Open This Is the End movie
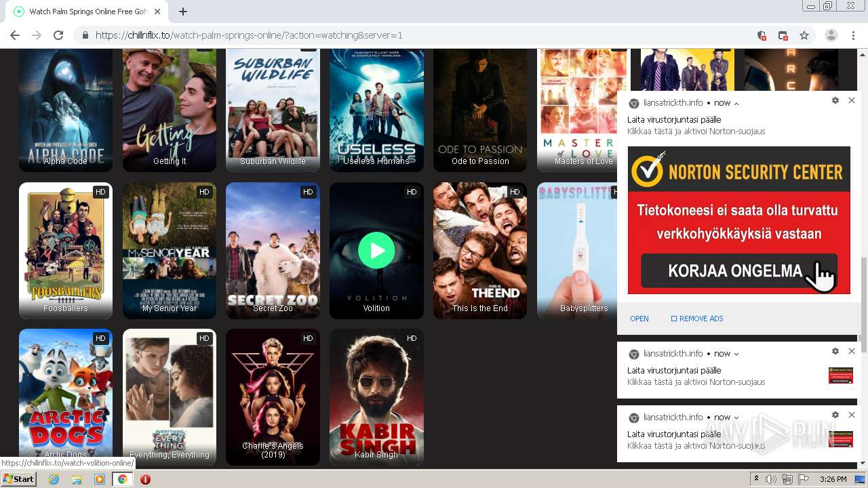868x488 pixels. [480, 251]
